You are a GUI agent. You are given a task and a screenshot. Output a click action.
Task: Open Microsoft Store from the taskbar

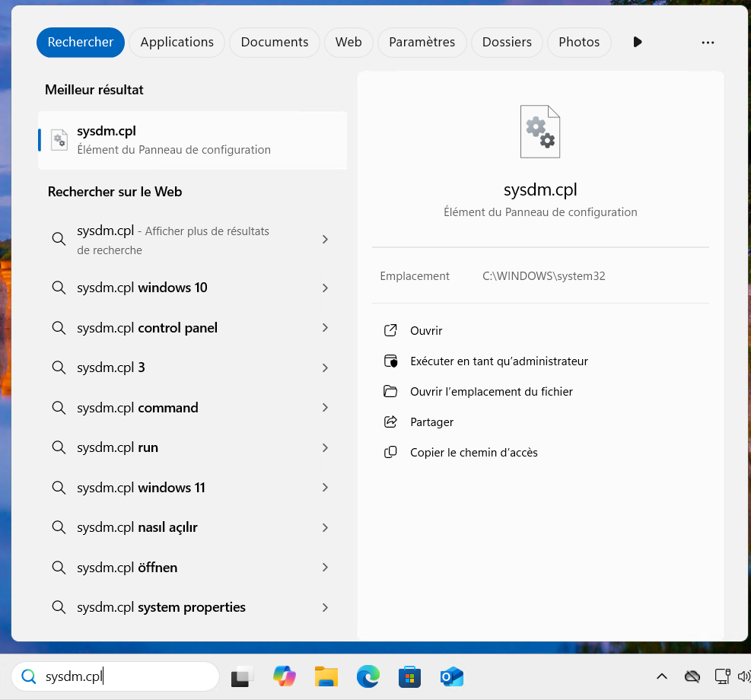tap(409, 676)
